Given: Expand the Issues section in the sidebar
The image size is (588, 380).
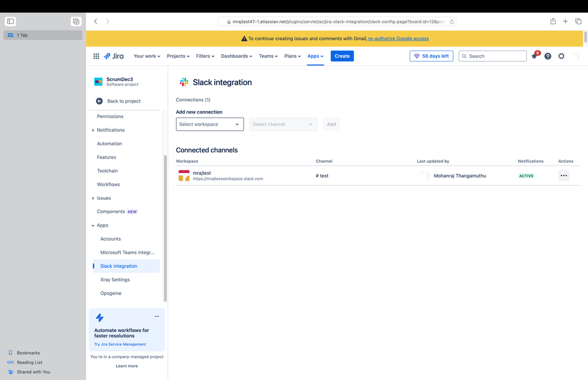Looking at the screenshot, I should (x=93, y=198).
